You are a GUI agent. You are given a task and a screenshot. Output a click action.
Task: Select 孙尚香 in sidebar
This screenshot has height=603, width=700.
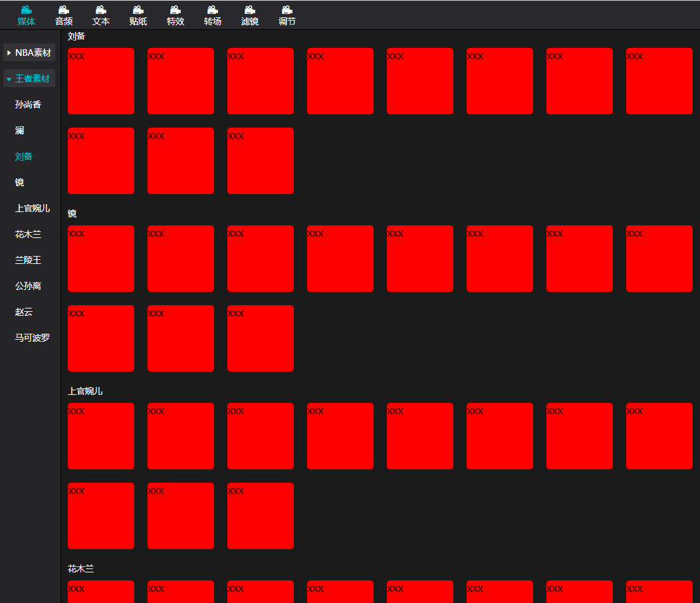(28, 104)
